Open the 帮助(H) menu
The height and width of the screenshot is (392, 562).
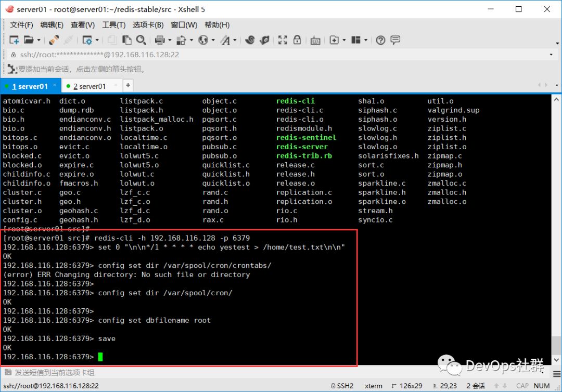pyautogui.click(x=217, y=25)
